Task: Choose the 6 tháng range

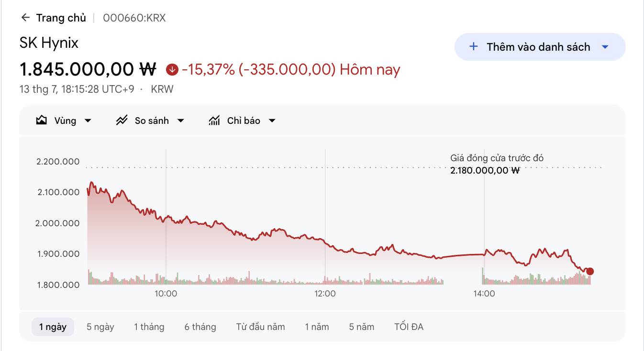Action: 200,327
